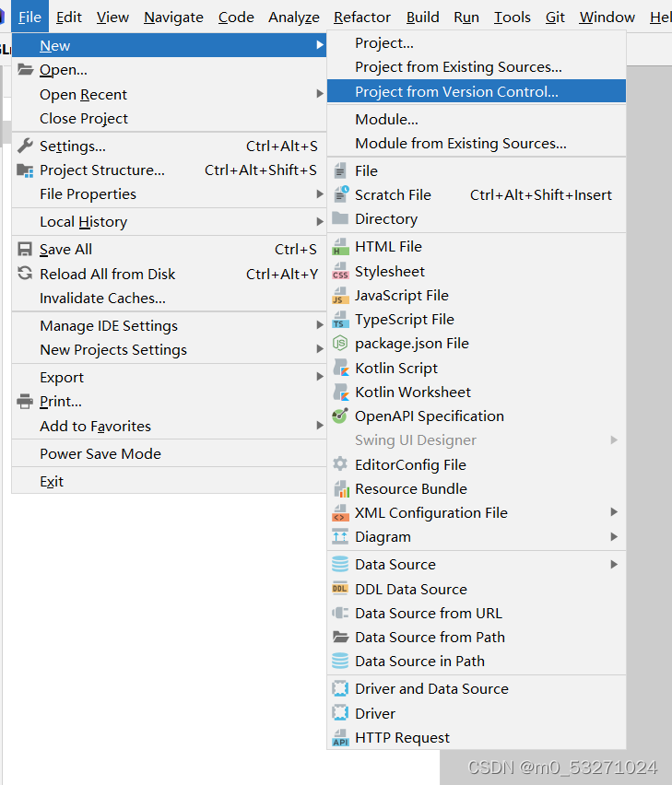Click the OpenAPI Specification icon
Screen dimensions: 672x785
click(x=340, y=416)
